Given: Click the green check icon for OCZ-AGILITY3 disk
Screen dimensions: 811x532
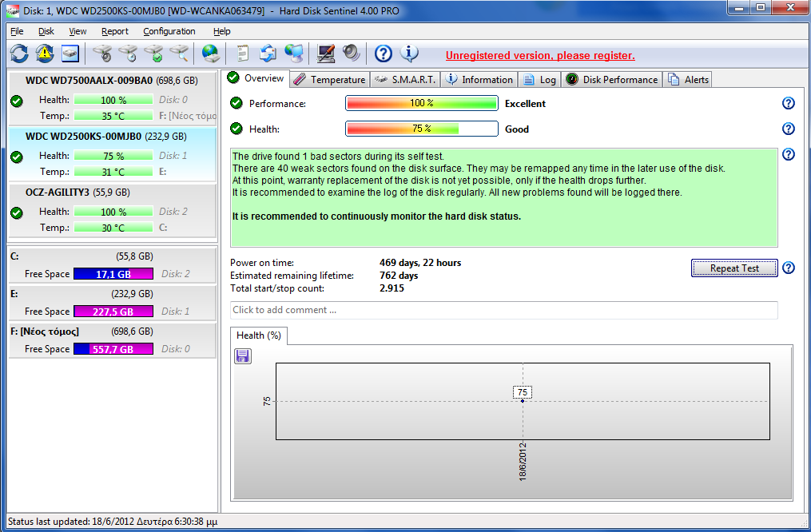Looking at the screenshot, I should point(17,212).
